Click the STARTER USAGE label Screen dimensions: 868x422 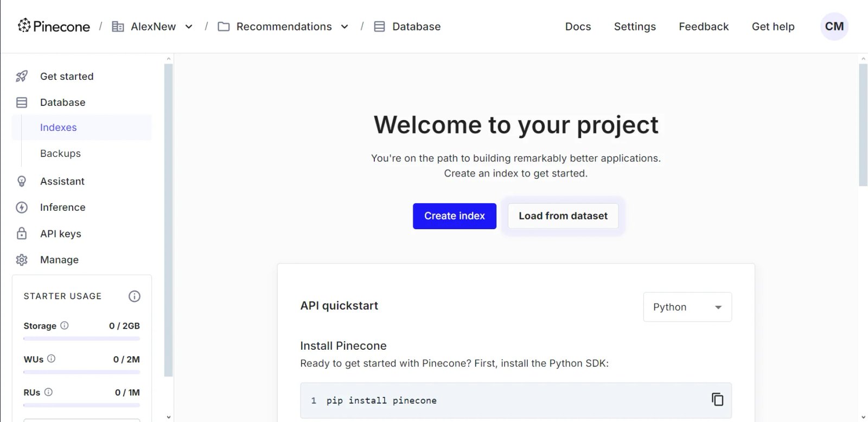coord(62,296)
